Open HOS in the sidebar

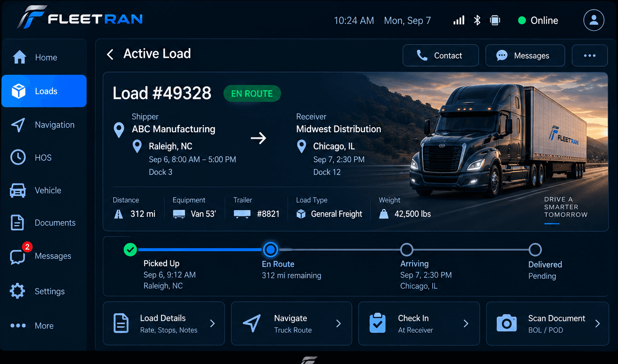44,157
